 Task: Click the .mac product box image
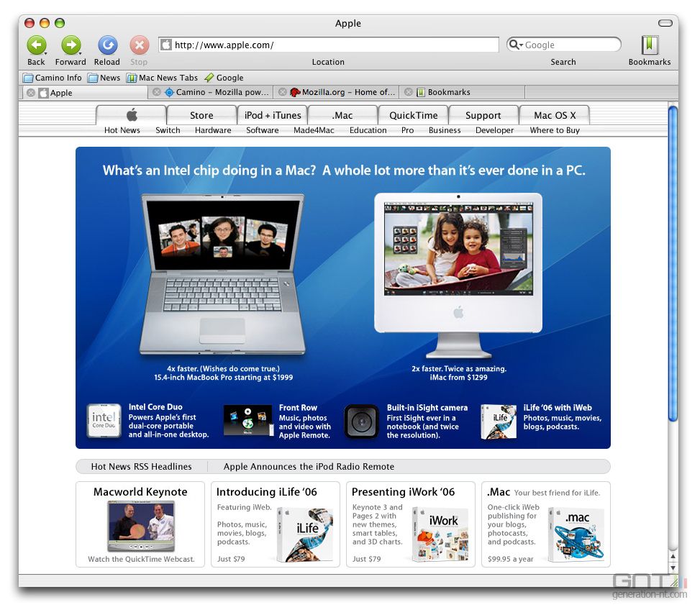[x=576, y=534]
